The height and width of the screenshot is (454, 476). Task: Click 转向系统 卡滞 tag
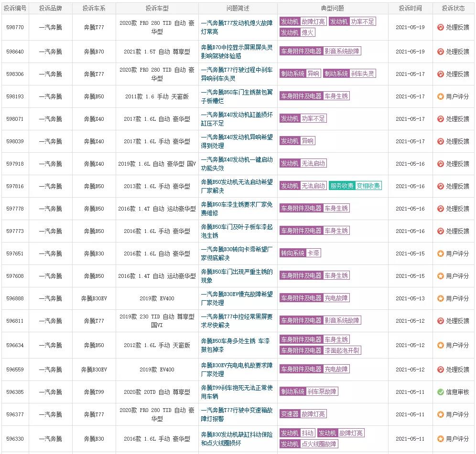(x=300, y=253)
